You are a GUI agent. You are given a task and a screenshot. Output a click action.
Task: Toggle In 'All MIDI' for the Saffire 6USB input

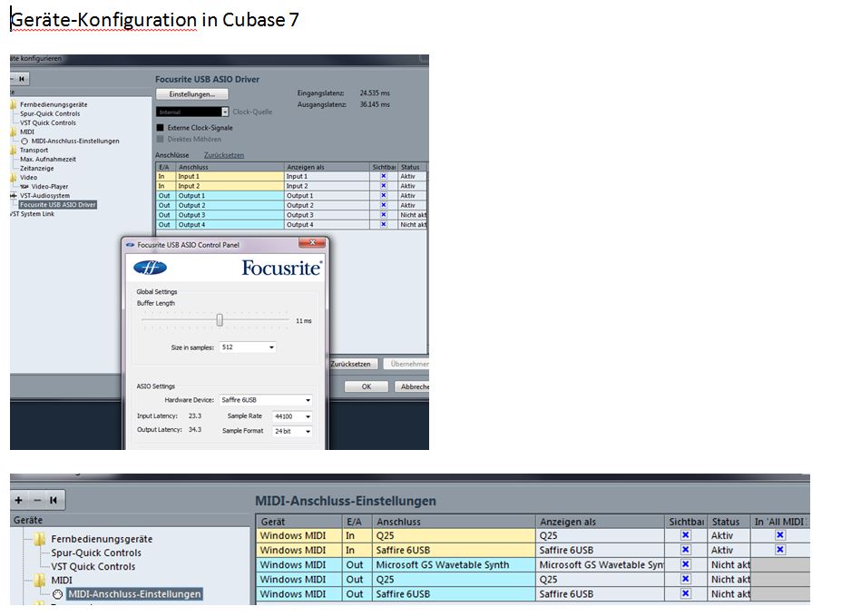coord(780,550)
